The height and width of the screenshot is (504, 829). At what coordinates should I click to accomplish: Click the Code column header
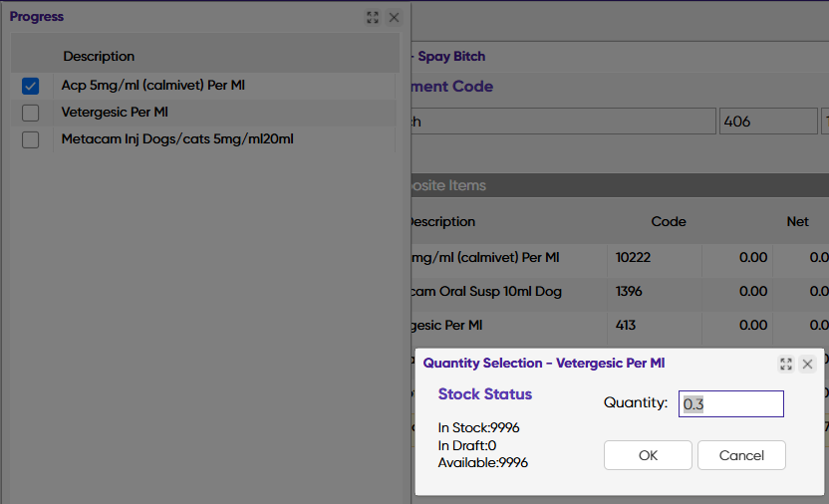click(x=669, y=221)
